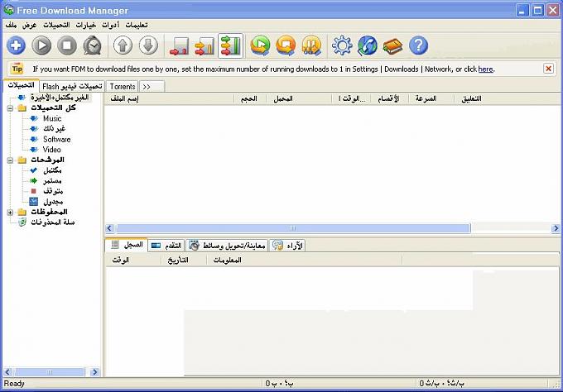Click download list horizontal scrollbar thumb
The image size is (563, 392).
[x=292, y=228]
